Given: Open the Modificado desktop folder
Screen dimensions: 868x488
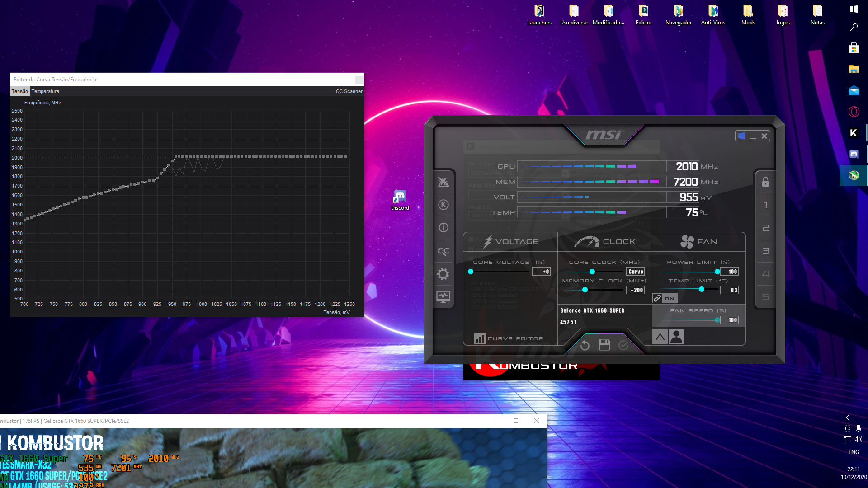Looking at the screenshot, I should pos(609,15).
